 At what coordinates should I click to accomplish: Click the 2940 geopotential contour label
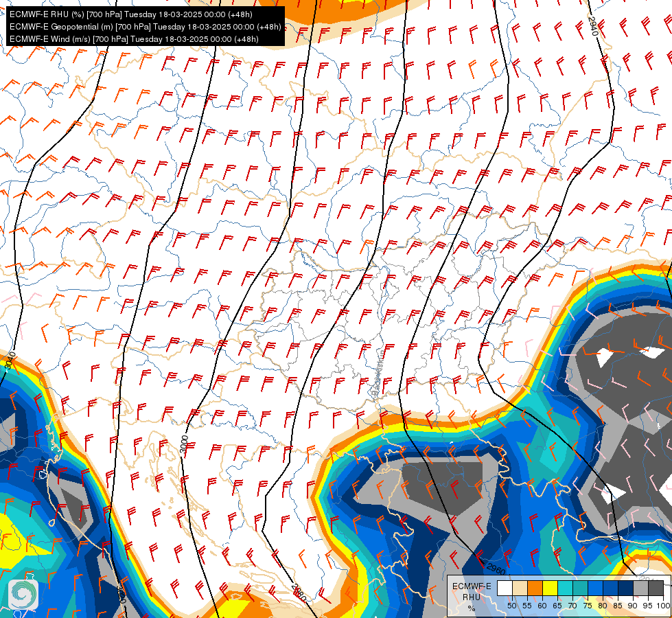[x=592, y=25]
